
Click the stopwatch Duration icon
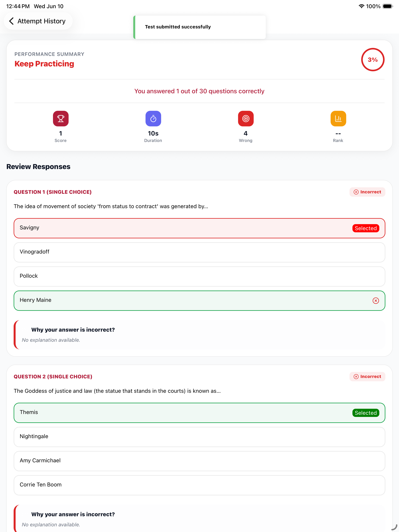tap(153, 119)
